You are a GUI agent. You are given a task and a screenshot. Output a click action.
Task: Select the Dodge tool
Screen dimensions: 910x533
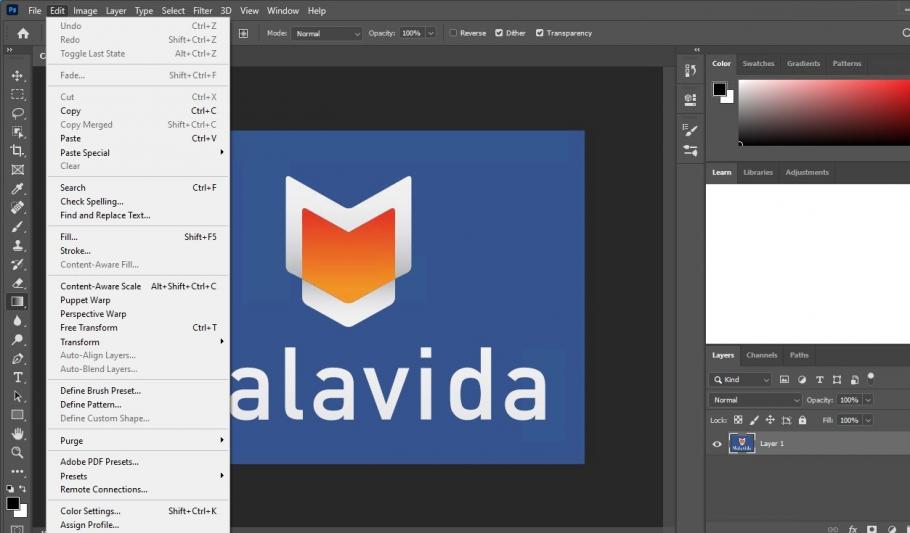17,339
